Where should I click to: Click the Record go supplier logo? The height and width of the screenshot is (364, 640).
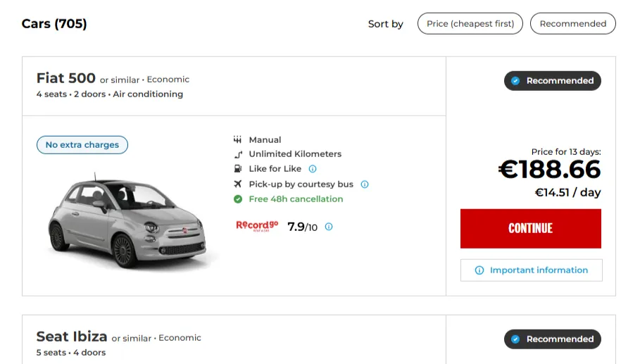[x=257, y=226]
